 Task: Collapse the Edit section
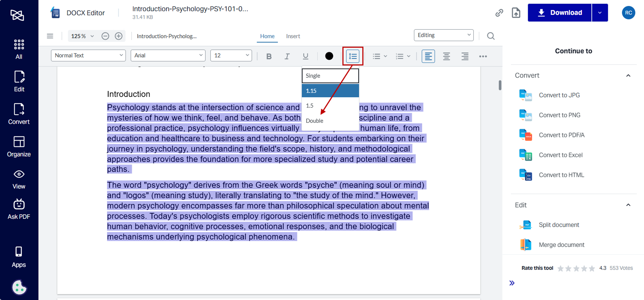pyautogui.click(x=628, y=205)
